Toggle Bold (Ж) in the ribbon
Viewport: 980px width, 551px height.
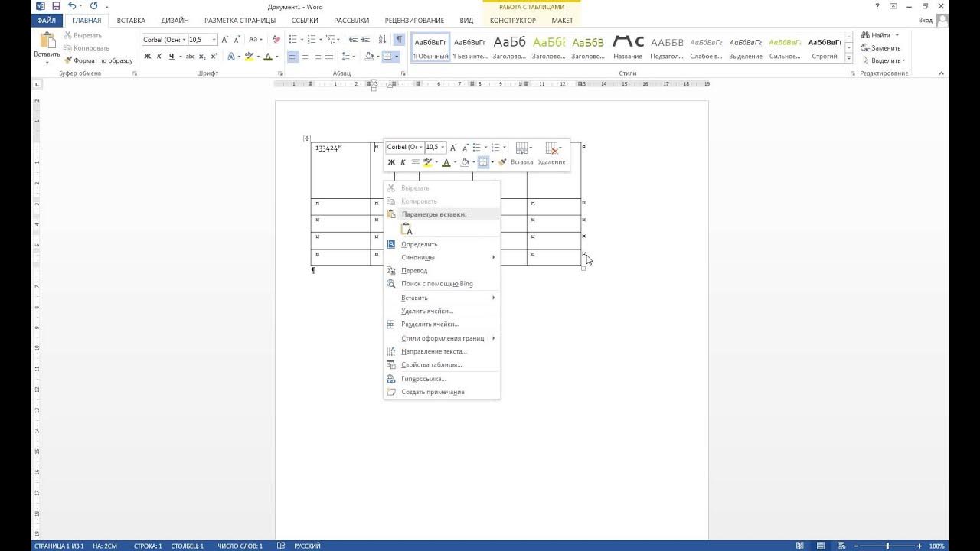pos(148,57)
